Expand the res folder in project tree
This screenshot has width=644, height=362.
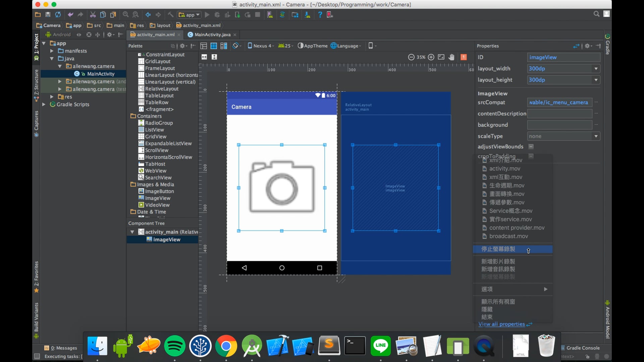click(52, 97)
